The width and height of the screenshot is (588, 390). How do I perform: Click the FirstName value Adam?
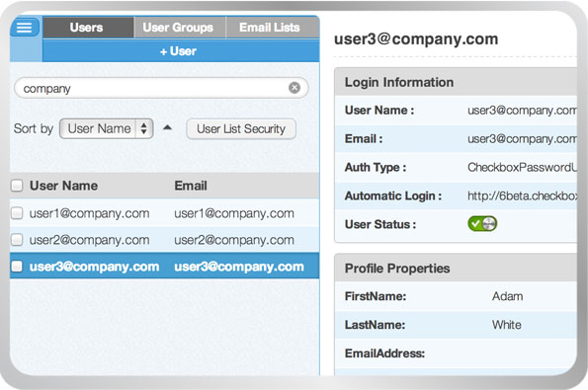[x=507, y=296]
